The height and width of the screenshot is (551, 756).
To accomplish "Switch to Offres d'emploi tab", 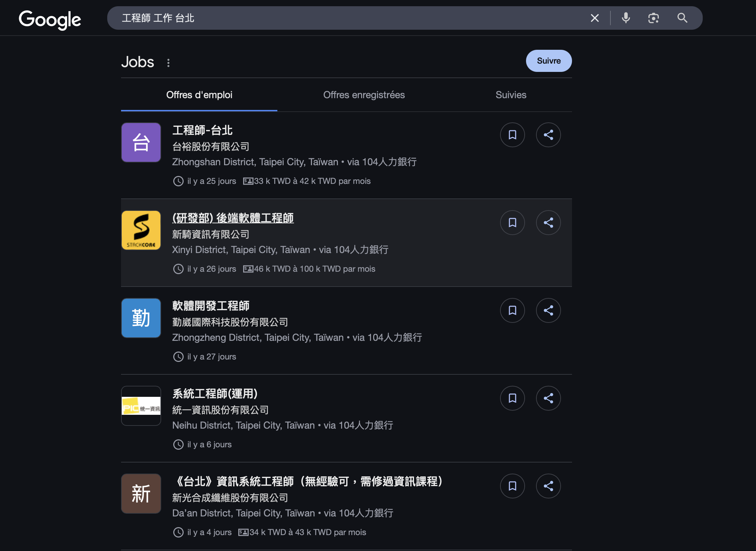I will click(199, 95).
